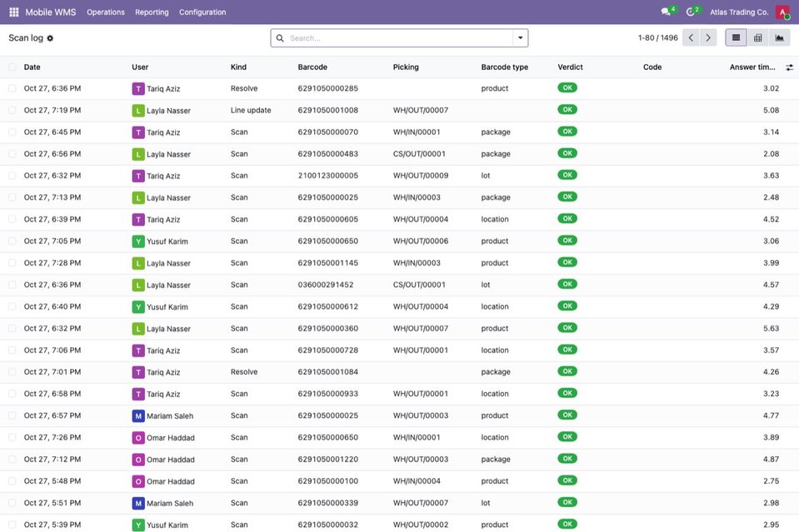This screenshot has width=799, height=532.
Task: Sort by the User column header
Action: point(140,67)
